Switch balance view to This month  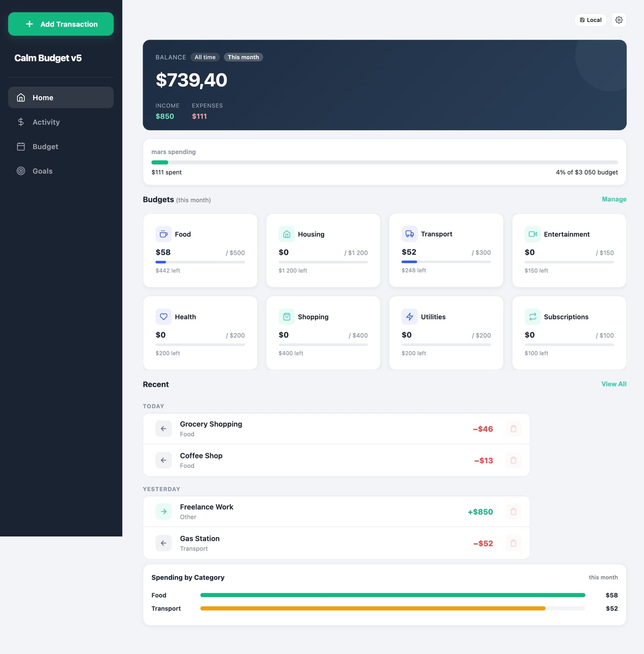point(243,57)
